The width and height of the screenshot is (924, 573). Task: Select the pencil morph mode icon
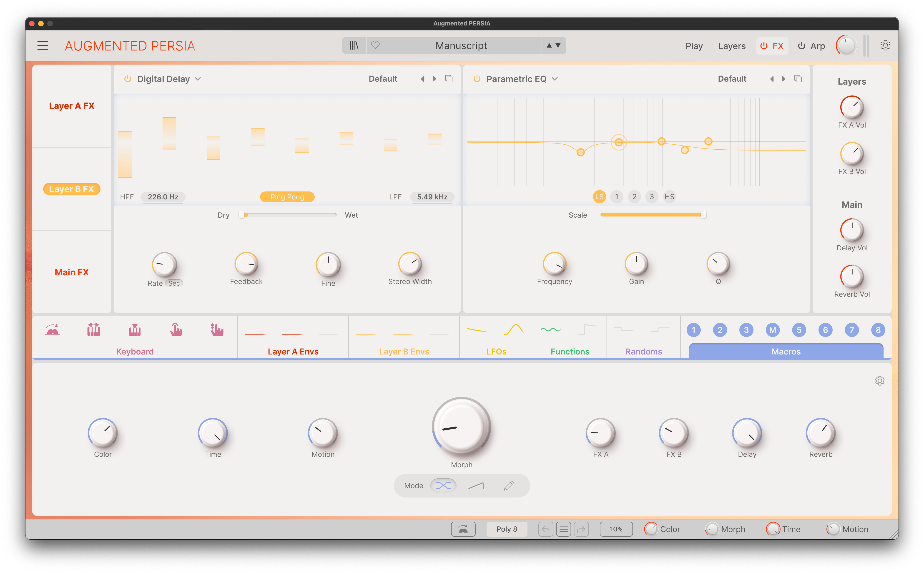[x=508, y=485]
